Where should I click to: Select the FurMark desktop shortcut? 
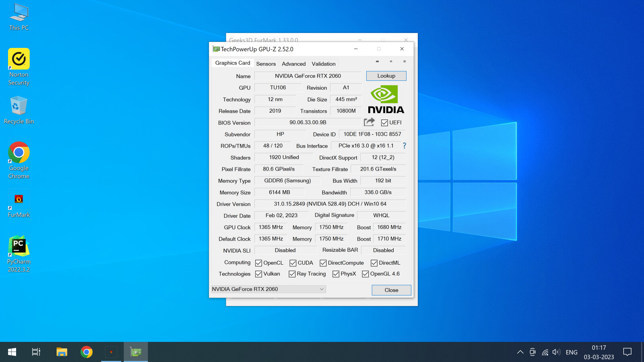[19, 204]
